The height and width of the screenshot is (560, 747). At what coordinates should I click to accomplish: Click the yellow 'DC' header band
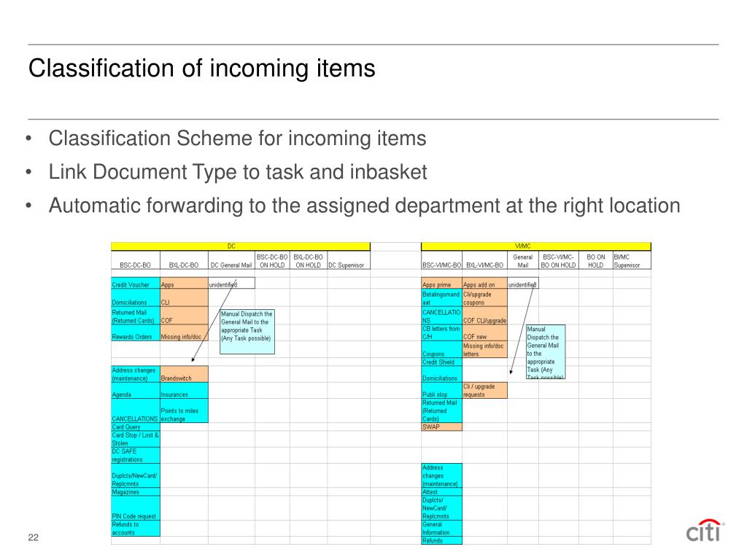[x=241, y=246]
